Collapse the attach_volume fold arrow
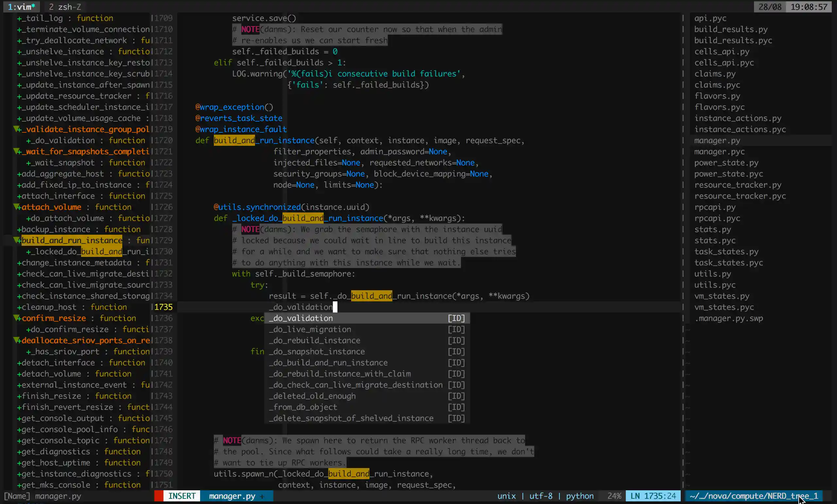837x504 pixels. coord(16,207)
